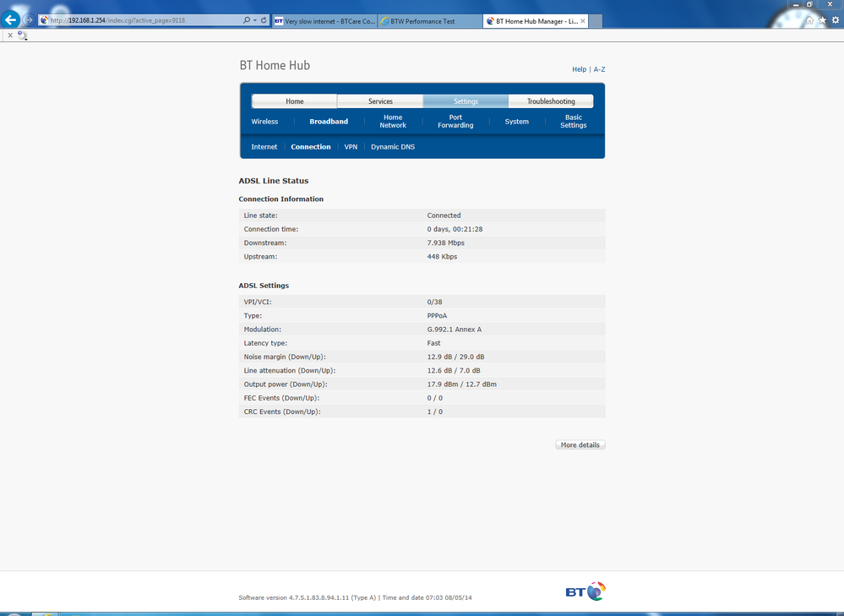Open the Help link
Viewport: 844px width, 616px height.
coord(580,69)
